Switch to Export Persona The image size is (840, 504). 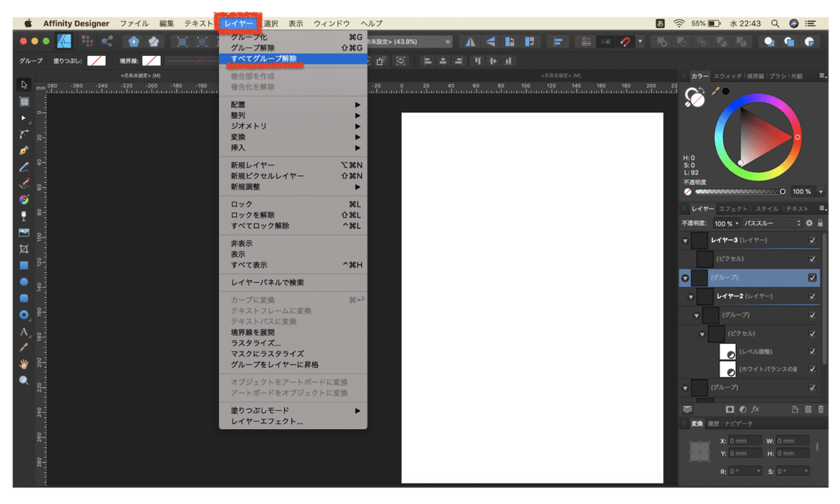(x=107, y=41)
